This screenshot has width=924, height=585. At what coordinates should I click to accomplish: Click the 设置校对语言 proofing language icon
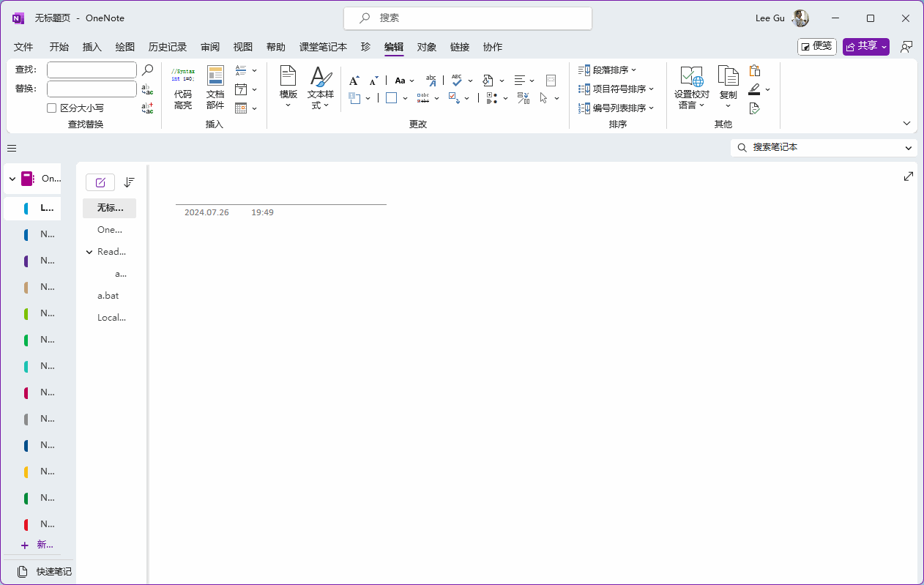click(x=692, y=76)
